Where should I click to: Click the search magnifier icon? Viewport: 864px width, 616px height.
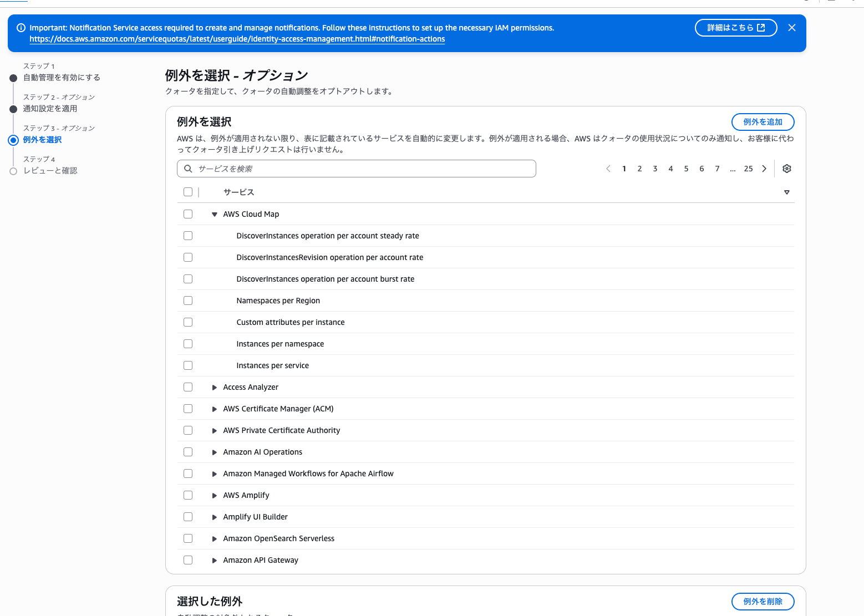coord(189,169)
